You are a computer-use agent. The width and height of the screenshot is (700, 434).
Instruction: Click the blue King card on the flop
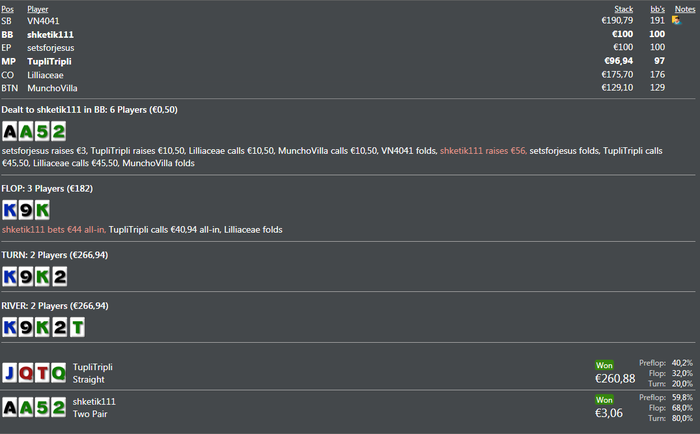(10, 210)
